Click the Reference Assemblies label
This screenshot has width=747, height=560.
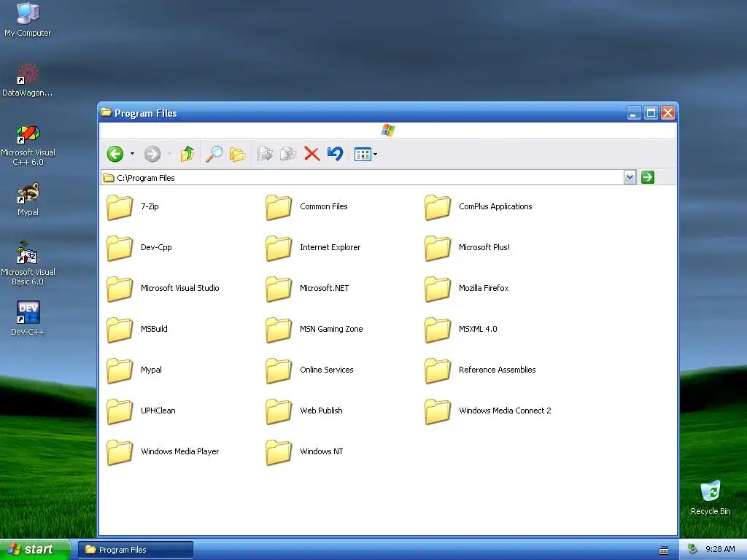(497, 370)
